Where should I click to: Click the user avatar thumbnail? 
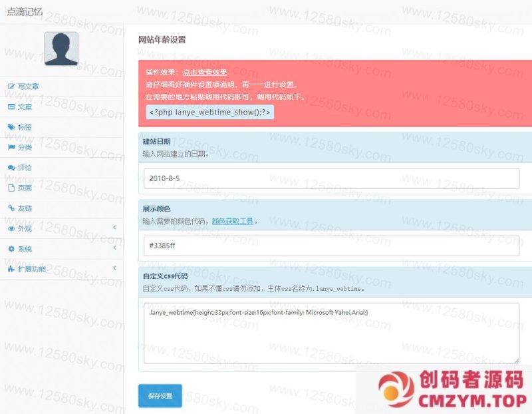click(61, 48)
